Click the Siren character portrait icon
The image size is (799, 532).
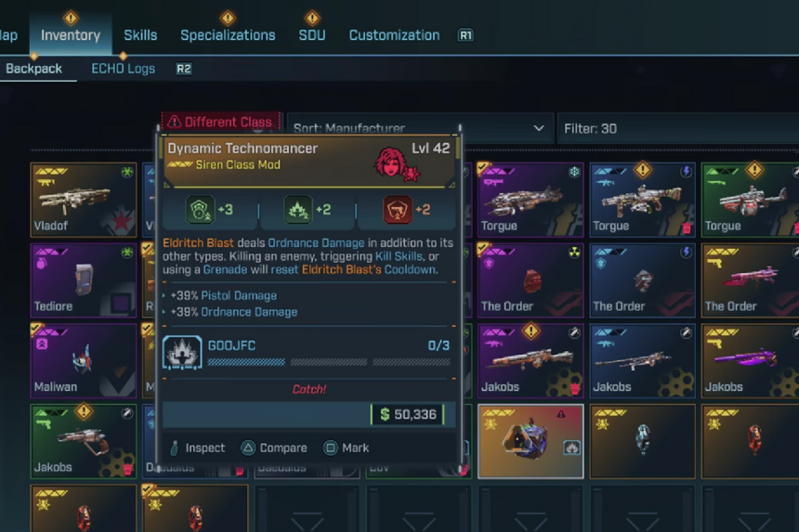tap(393, 164)
